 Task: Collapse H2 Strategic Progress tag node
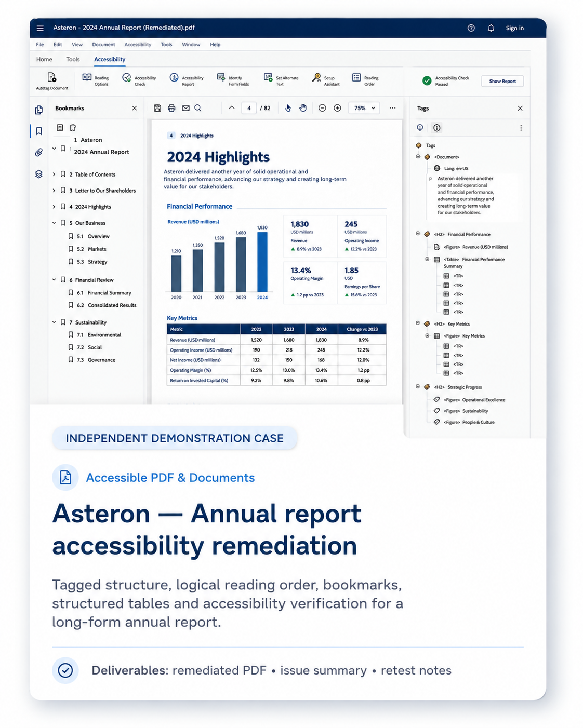418,386
